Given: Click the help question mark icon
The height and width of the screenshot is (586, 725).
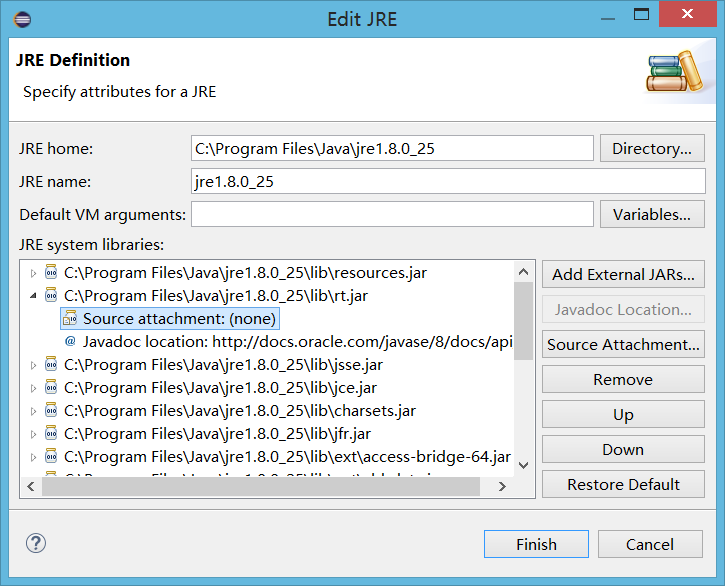Looking at the screenshot, I should pyautogui.click(x=36, y=544).
